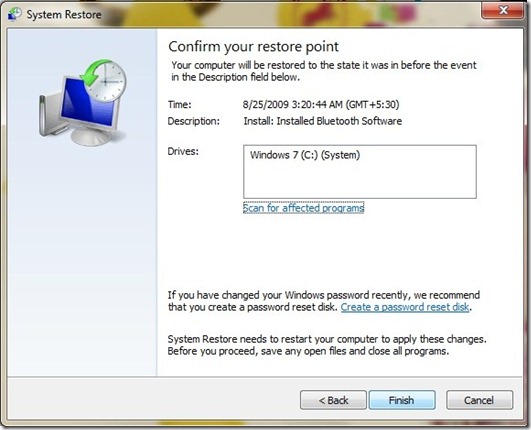Open Scan for affected programs link

pos(303,208)
